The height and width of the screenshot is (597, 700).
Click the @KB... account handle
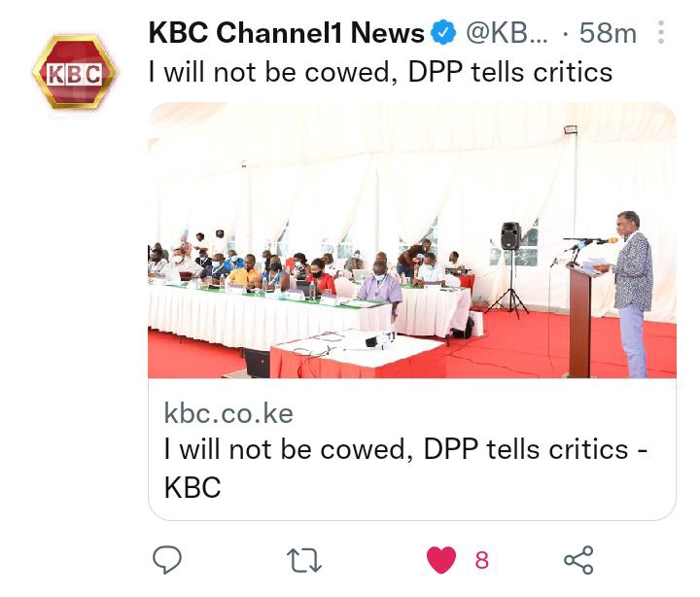pos(507,33)
